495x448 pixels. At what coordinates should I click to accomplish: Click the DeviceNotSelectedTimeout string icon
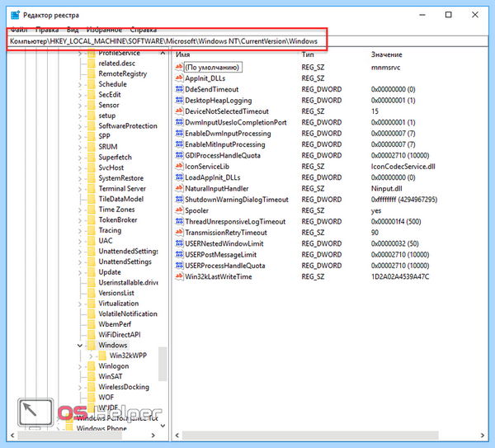179,111
